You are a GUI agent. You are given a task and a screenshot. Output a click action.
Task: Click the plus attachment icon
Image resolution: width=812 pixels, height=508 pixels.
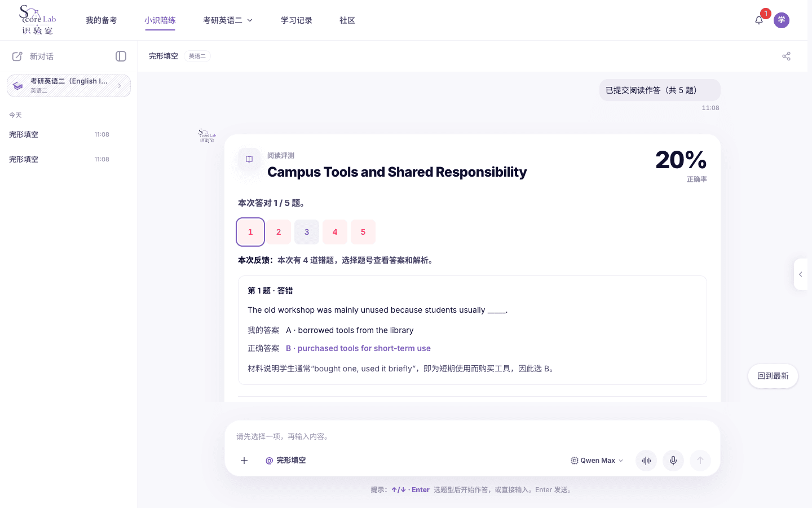point(244,461)
